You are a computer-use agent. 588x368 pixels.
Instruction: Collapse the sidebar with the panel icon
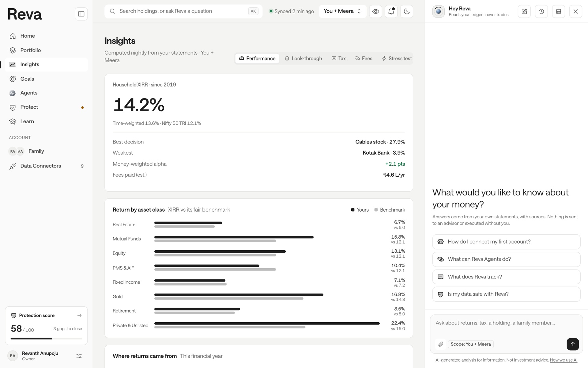[81, 14]
